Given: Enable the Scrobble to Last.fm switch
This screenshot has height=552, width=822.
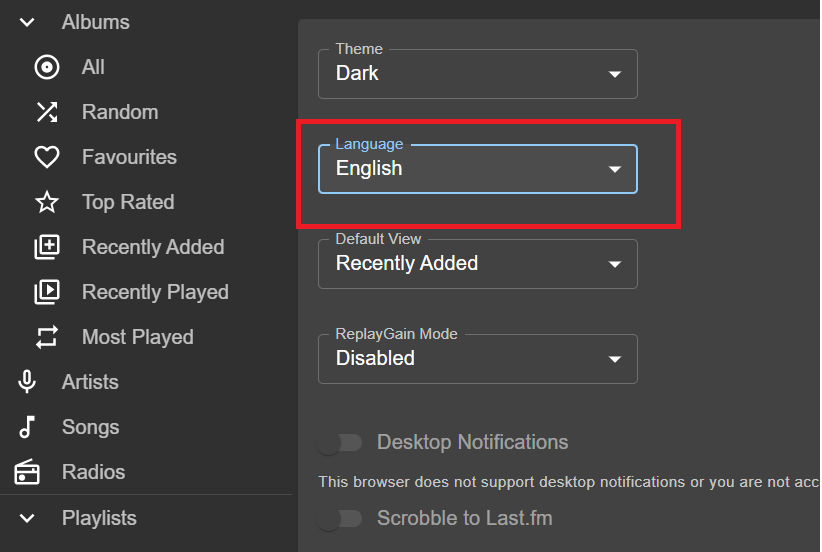Looking at the screenshot, I should coord(340,518).
